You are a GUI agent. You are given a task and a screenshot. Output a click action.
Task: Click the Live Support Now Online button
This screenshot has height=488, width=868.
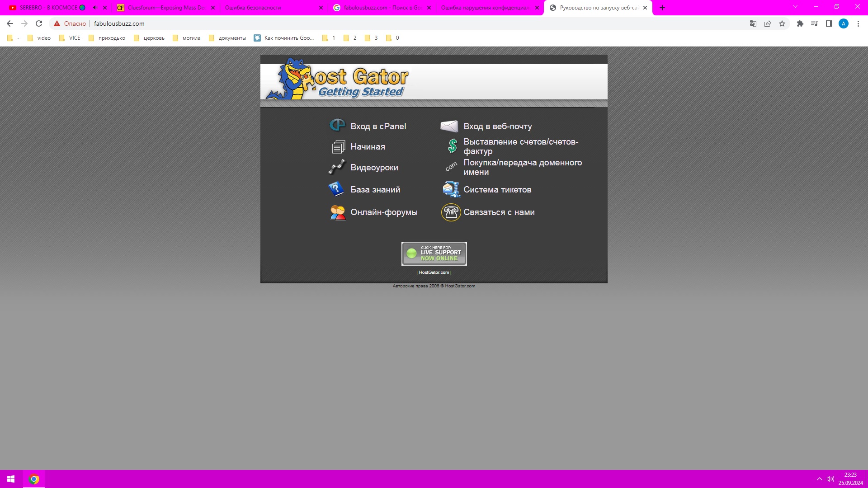tap(434, 253)
